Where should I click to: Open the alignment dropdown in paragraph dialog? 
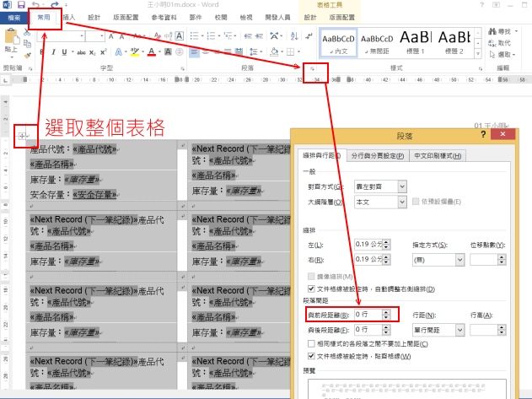coord(402,186)
